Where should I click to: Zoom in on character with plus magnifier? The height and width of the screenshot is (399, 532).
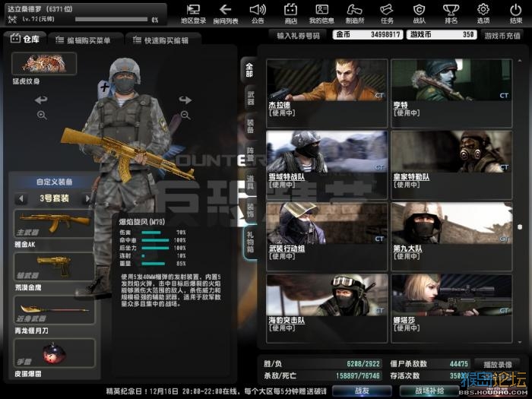pyautogui.click(x=42, y=116)
